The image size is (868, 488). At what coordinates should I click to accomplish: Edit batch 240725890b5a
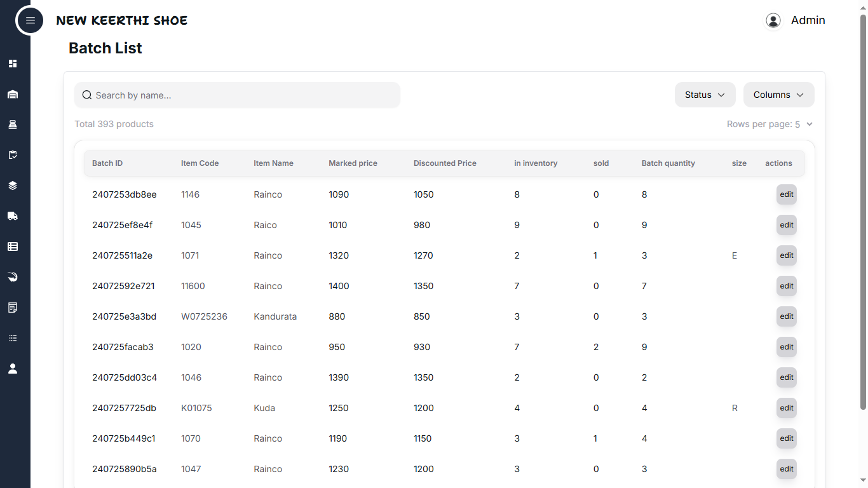pos(787,469)
